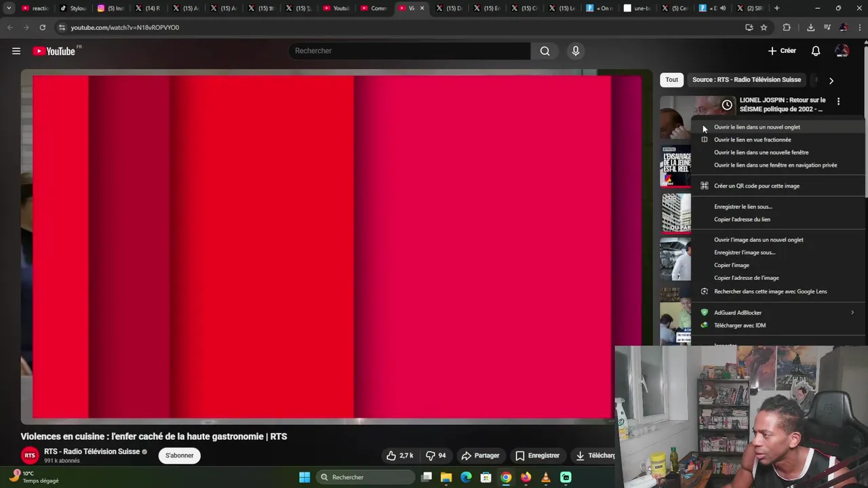This screenshot has width=868, height=488.
Task: Click the search magnifier button
Action: pyautogui.click(x=545, y=51)
